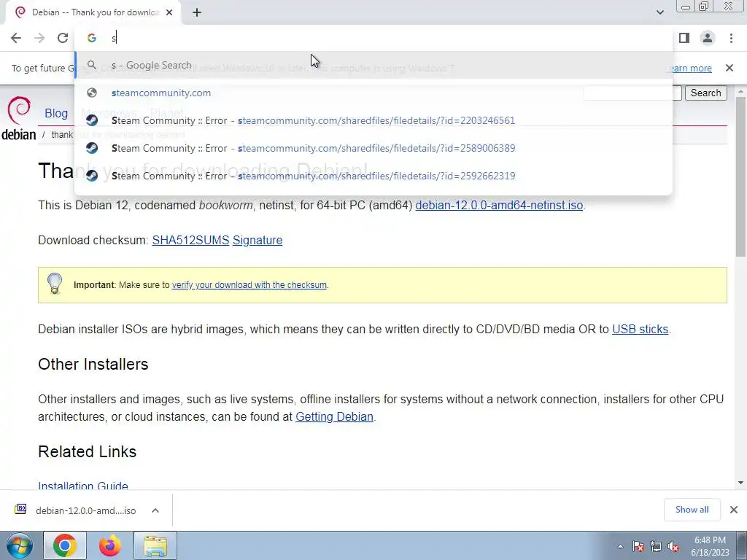Follow 'verify your download with the checksum' link
Screen dimensions: 747x560
point(249,285)
